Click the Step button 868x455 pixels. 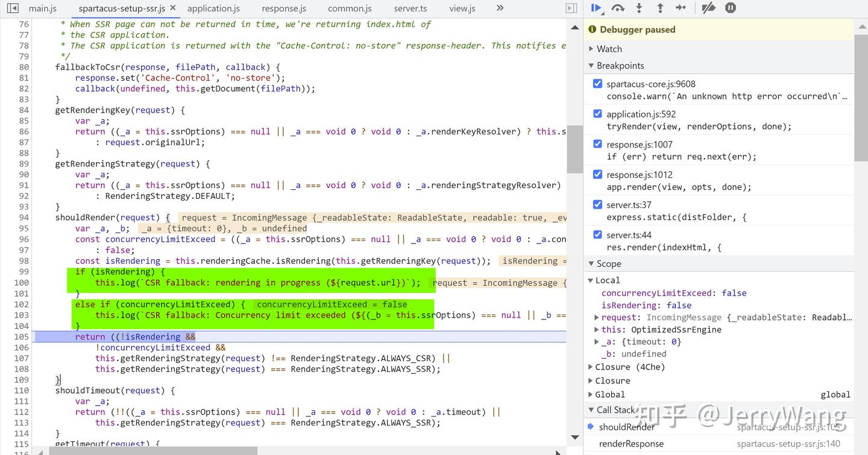(x=681, y=8)
